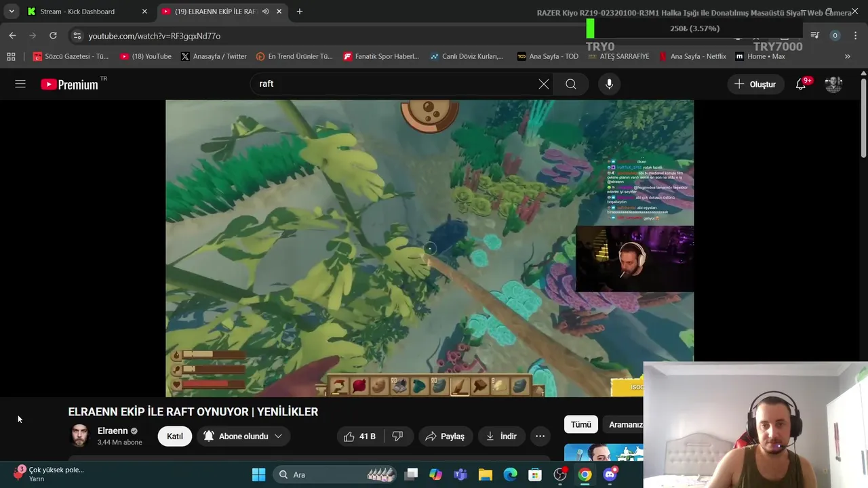Open File Explorer from the taskbar
The height and width of the screenshot is (488, 868).
tap(485, 474)
